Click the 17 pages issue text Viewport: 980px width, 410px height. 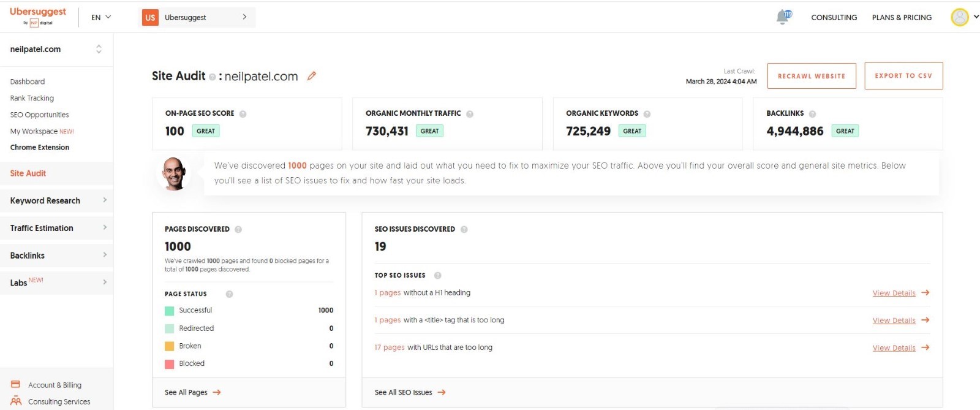coord(390,347)
